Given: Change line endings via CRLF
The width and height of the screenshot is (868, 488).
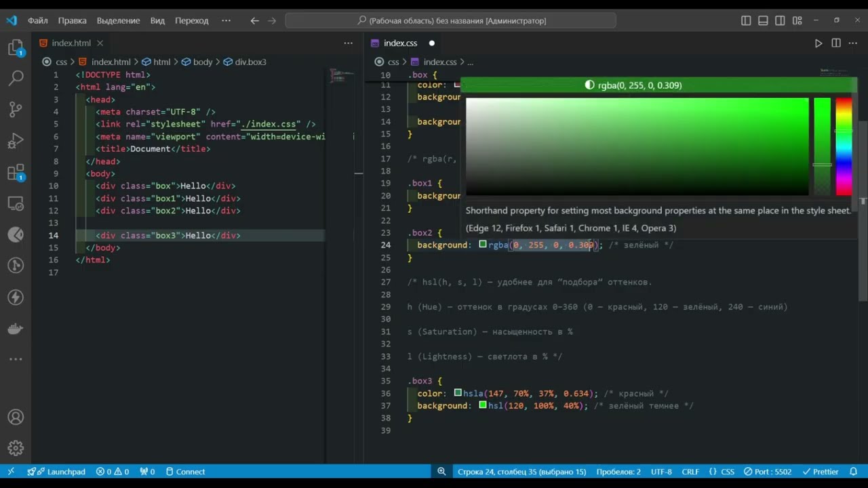Looking at the screenshot, I should pos(690,472).
